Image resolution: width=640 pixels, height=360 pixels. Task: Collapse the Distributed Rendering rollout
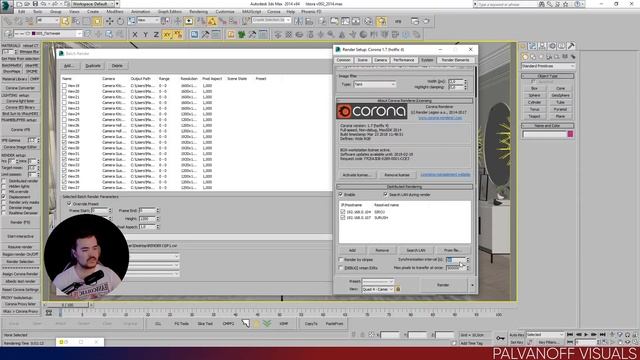tap(404, 187)
